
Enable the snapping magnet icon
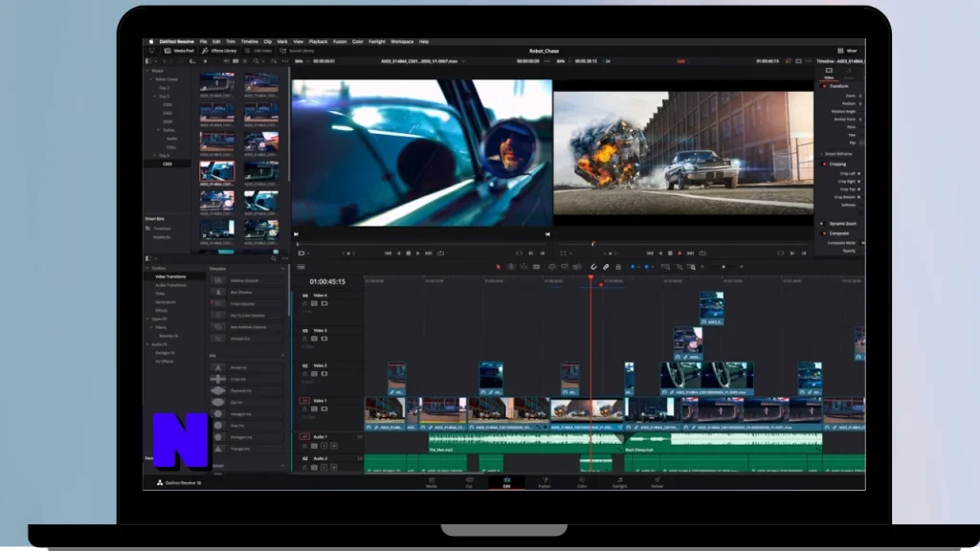593,266
